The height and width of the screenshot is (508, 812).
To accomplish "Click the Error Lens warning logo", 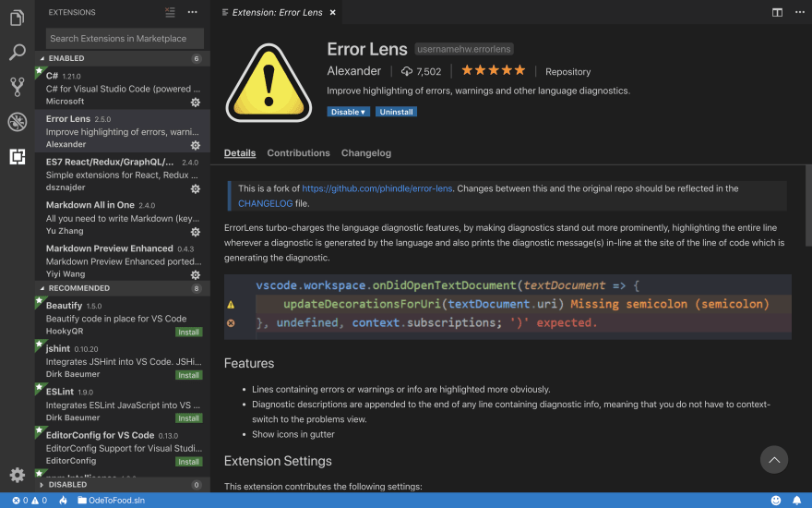I will [x=269, y=83].
